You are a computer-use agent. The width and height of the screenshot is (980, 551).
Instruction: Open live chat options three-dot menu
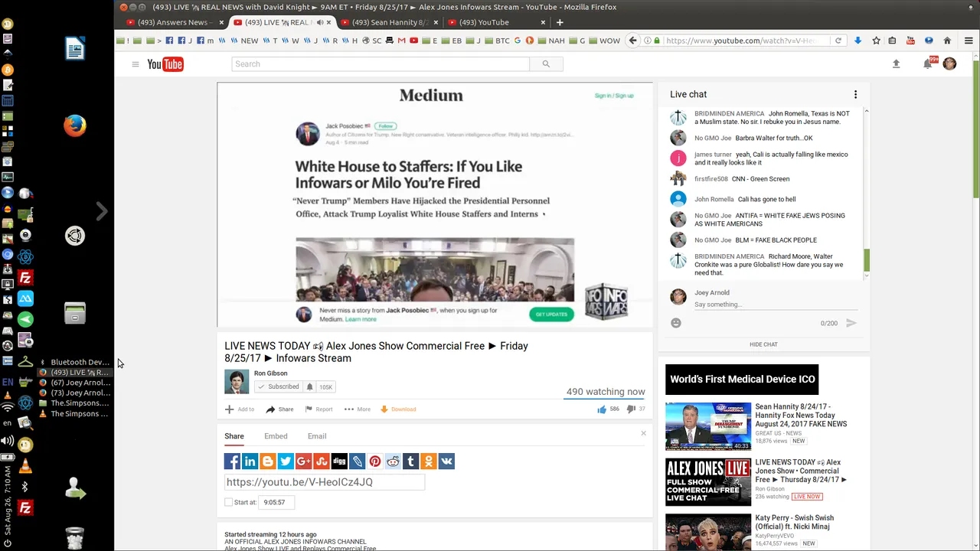(855, 94)
